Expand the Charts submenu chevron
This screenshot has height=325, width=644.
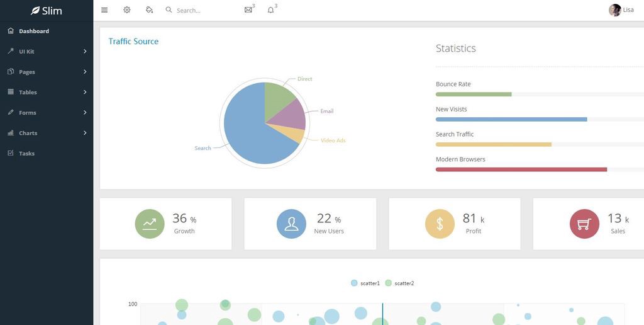[x=85, y=133]
